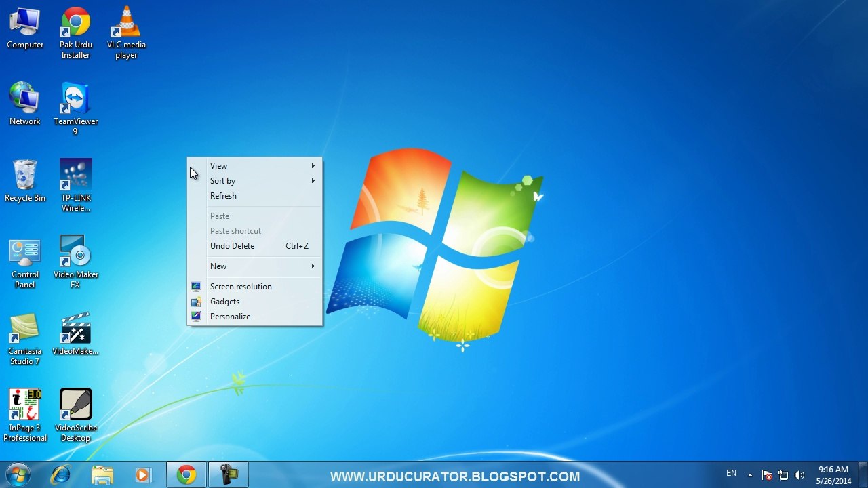This screenshot has width=868, height=488.
Task: Select the TeamViewer 9 shortcut
Action: click(75, 108)
